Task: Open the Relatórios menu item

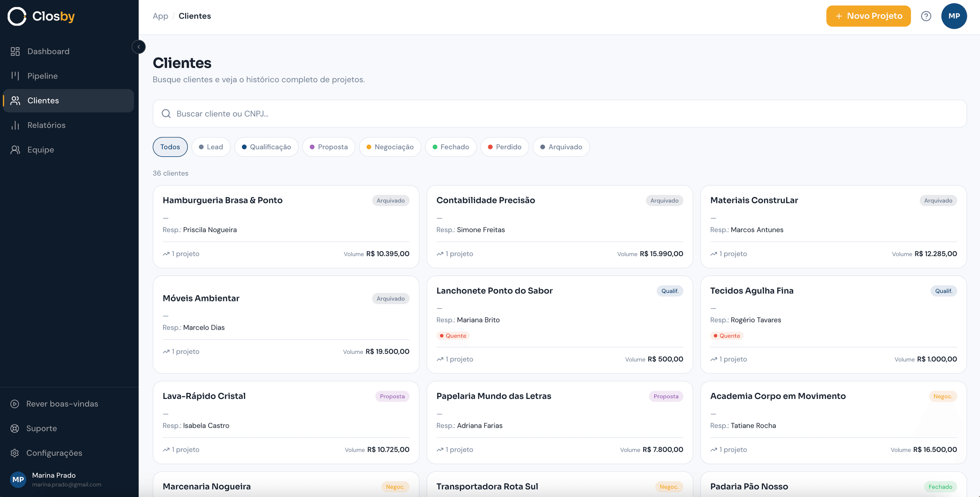Action: (69, 125)
